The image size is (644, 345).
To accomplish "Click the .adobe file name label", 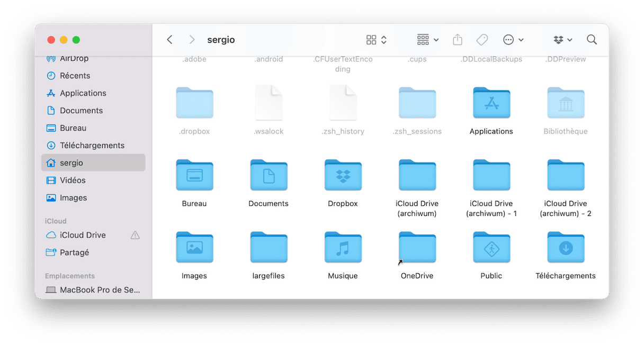I will pyautogui.click(x=194, y=59).
